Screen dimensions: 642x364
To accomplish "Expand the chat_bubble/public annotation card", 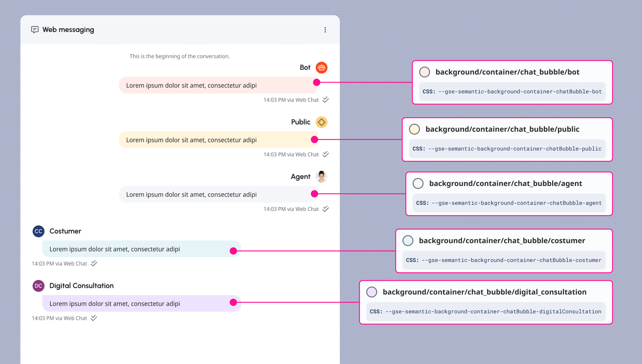I will [x=507, y=139].
